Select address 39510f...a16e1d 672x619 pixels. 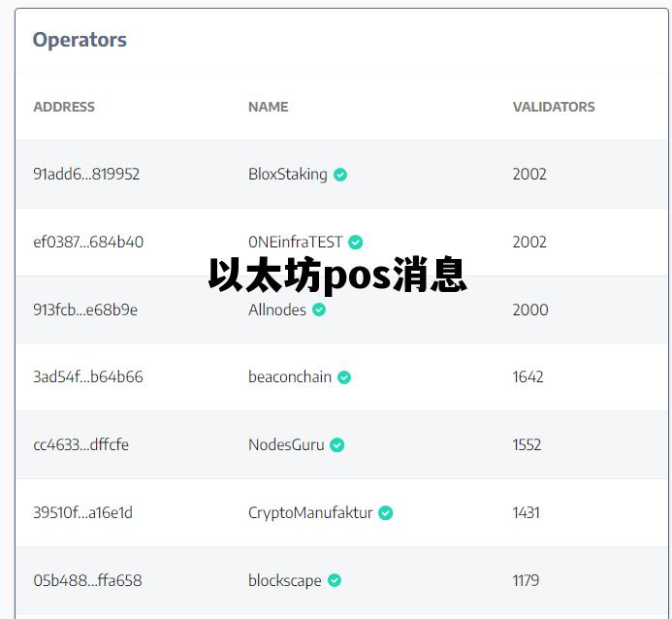82,512
